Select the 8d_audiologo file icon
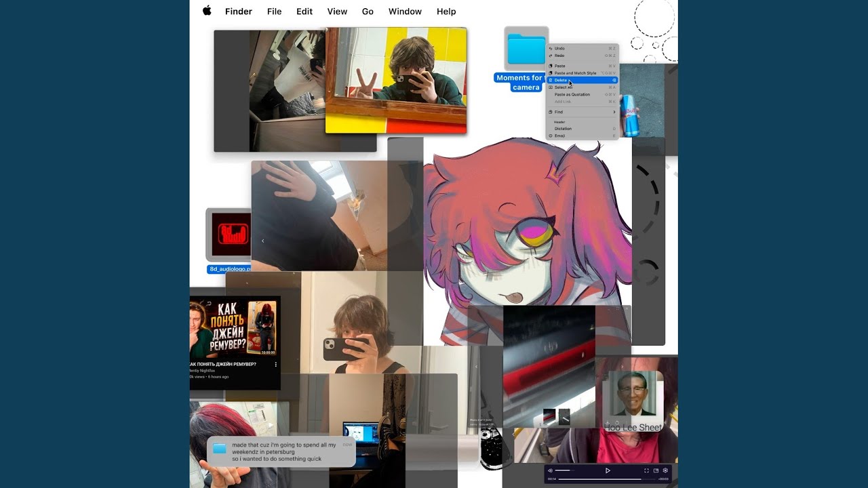 click(x=229, y=235)
